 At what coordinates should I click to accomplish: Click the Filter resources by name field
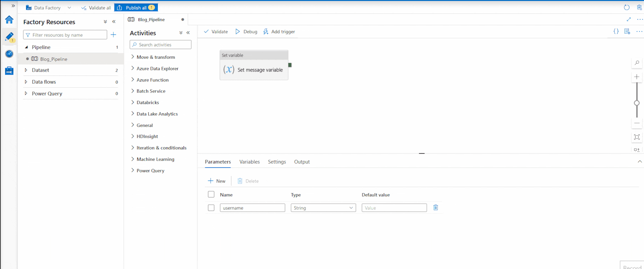65,35
